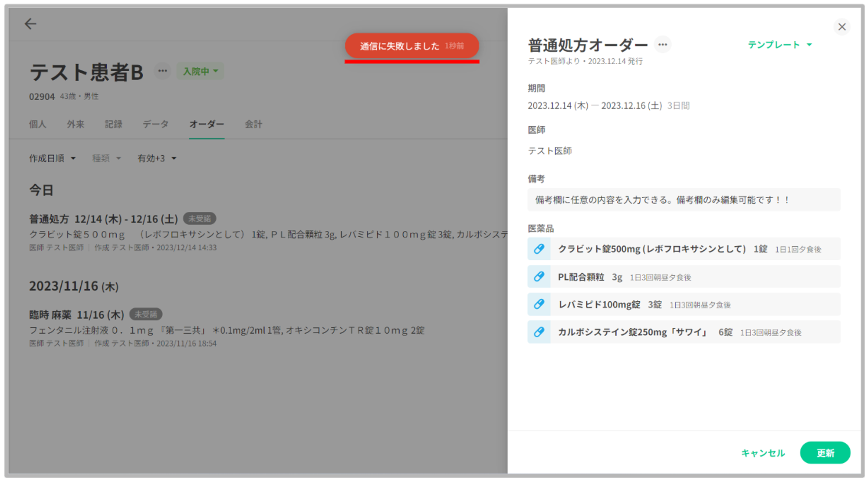Click pill icon for クラビット錠500mg
This screenshot has width=868, height=481.
click(539, 249)
